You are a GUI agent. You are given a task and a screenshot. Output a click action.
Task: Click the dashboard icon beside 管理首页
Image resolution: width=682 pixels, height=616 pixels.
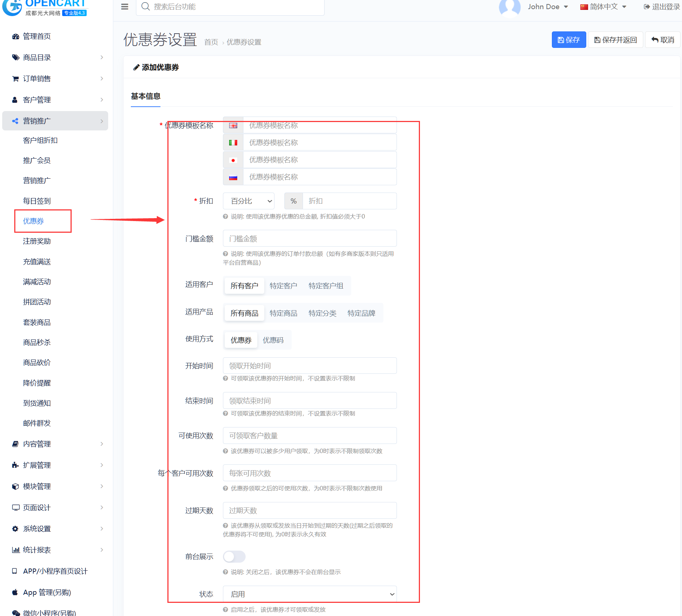15,37
